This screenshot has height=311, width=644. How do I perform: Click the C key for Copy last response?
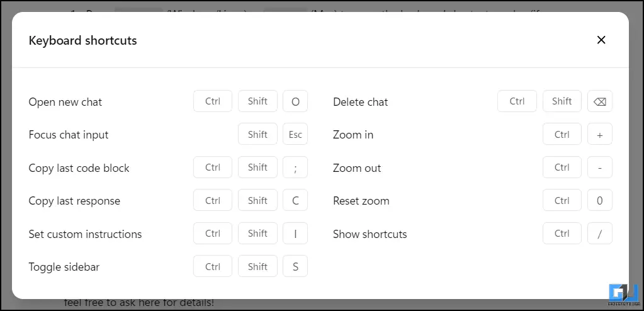pyautogui.click(x=295, y=200)
